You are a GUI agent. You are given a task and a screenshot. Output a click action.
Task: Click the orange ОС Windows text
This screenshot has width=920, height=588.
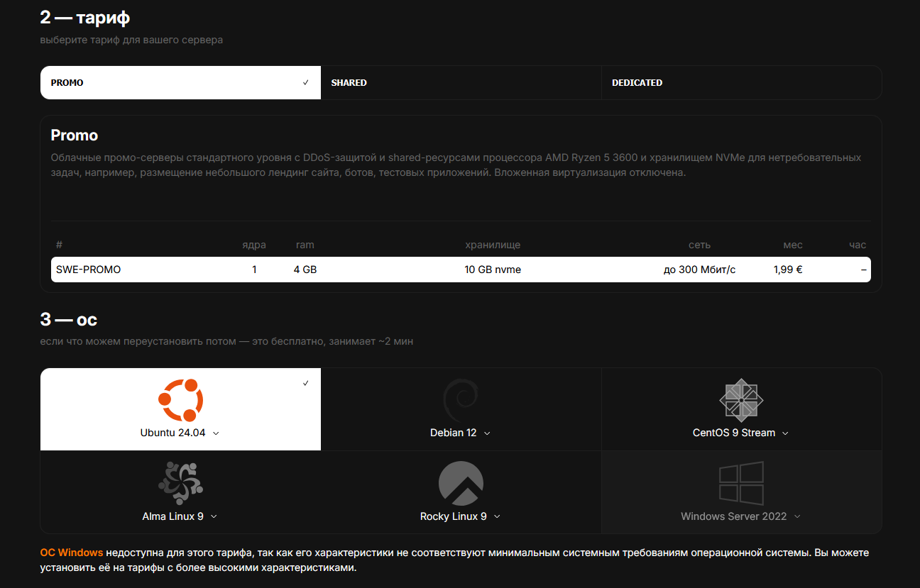pyautogui.click(x=72, y=553)
